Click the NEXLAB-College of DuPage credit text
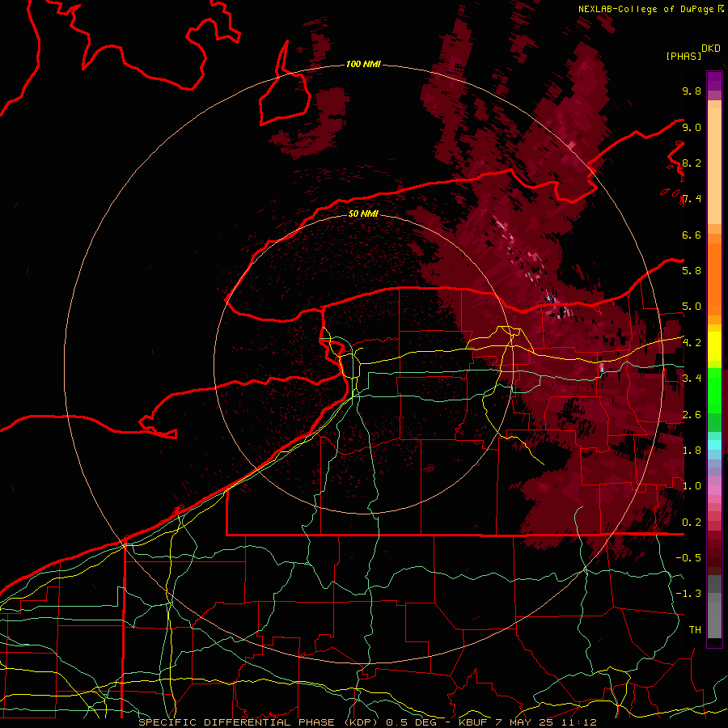This screenshot has height=728, width=728. [646, 9]
